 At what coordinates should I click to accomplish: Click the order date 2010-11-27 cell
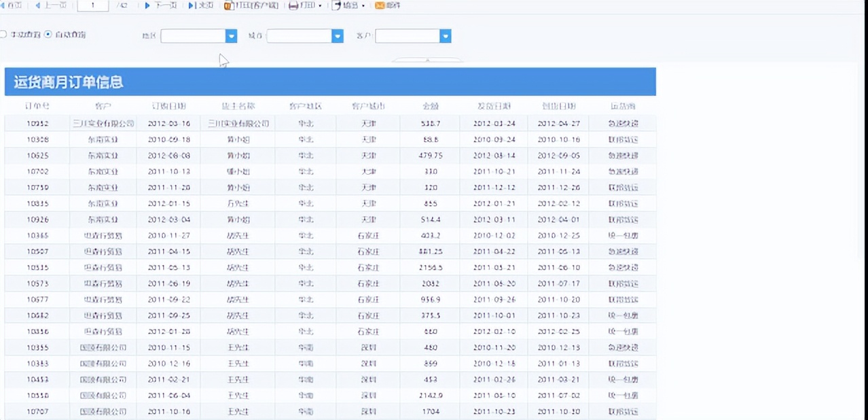(x=170, y=236)
